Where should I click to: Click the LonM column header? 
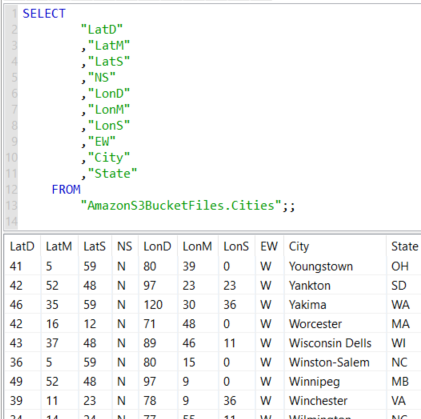click(197, 247)
